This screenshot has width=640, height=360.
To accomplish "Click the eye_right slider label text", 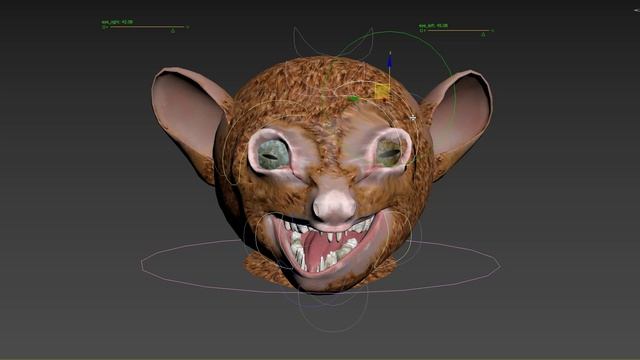I will point(117,22).
